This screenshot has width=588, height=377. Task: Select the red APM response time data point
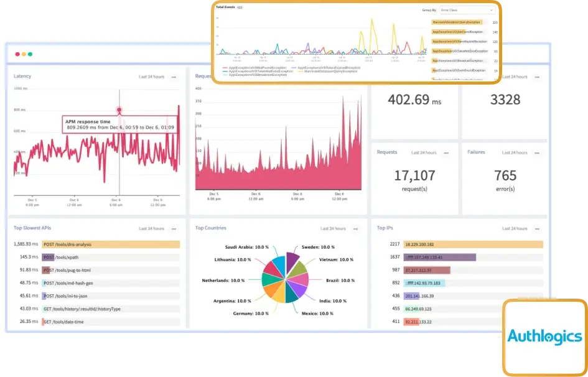118,109
